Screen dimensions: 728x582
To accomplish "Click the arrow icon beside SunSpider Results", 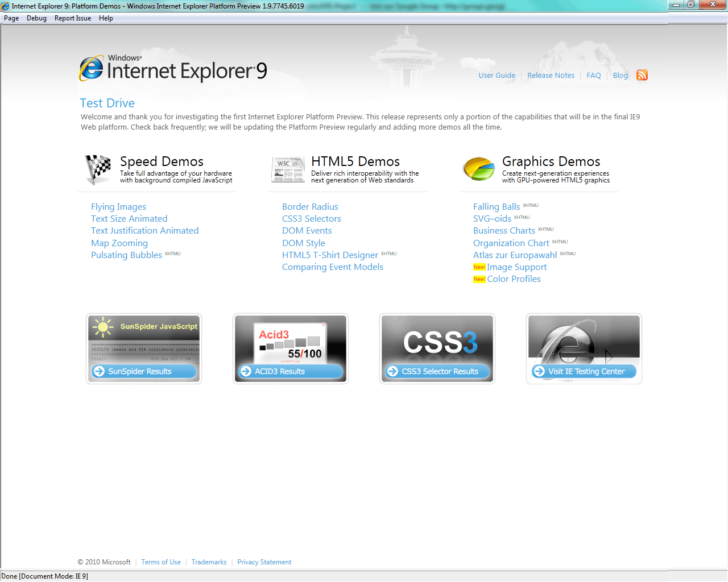I will 99,371.
